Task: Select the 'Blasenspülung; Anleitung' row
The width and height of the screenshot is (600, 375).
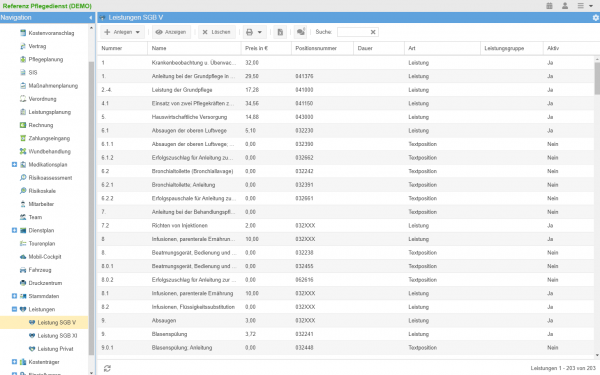Action: click(346, 348)
